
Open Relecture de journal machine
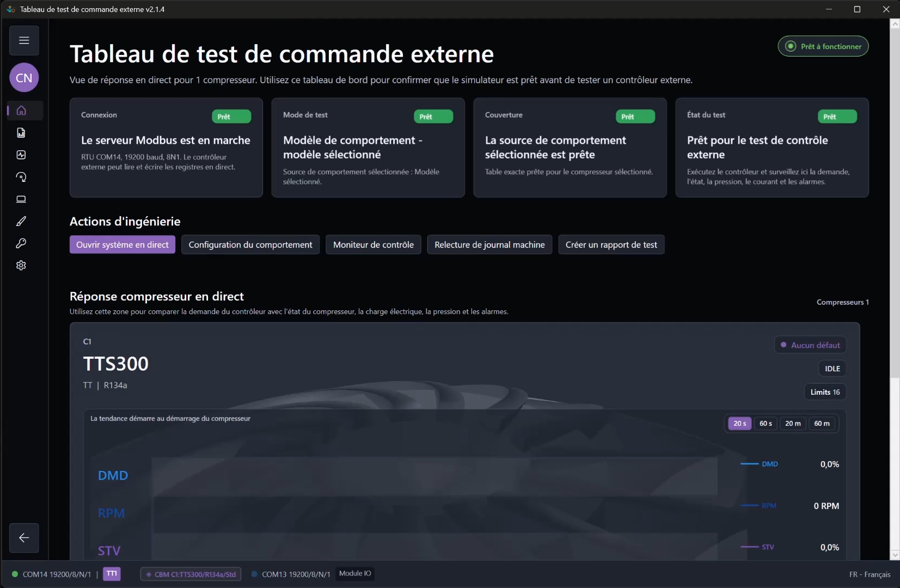tap(489, 244)
